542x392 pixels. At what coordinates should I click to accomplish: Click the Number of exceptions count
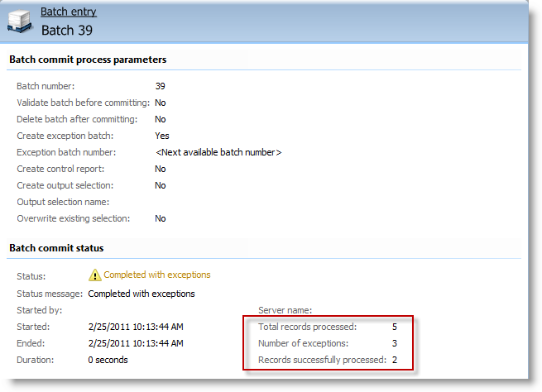tap(395, 343)
